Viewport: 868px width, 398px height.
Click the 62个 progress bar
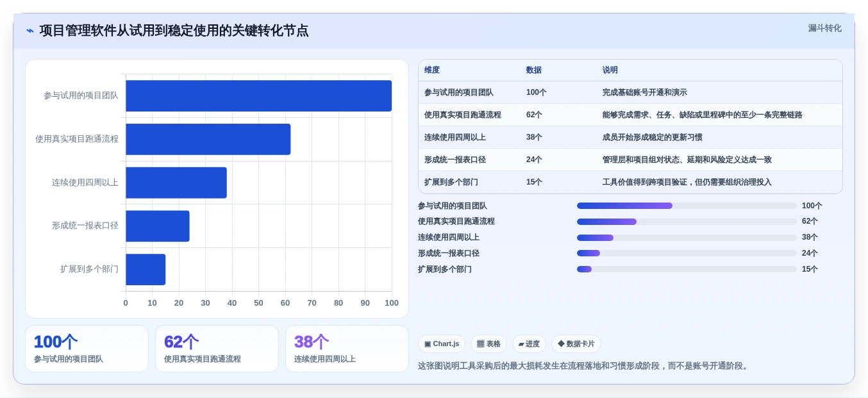687,222
